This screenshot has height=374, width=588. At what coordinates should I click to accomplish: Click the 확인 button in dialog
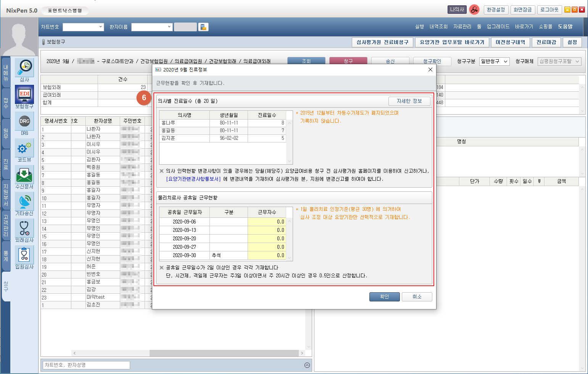(x=384, y=297)
